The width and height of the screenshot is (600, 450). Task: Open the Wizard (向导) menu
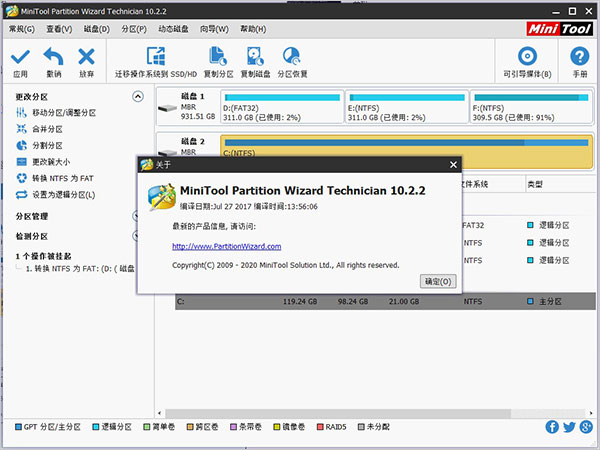click(214, 29)
